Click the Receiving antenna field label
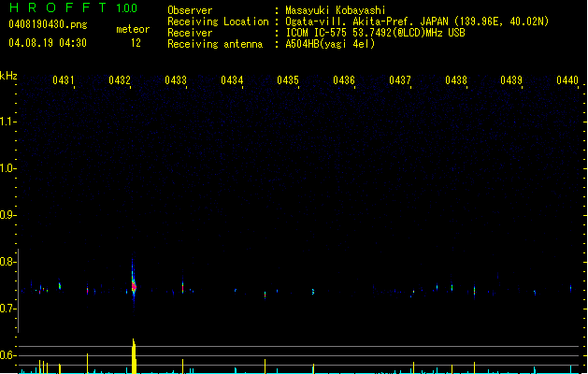The image size is (588, 374). [x=215, y=44]
